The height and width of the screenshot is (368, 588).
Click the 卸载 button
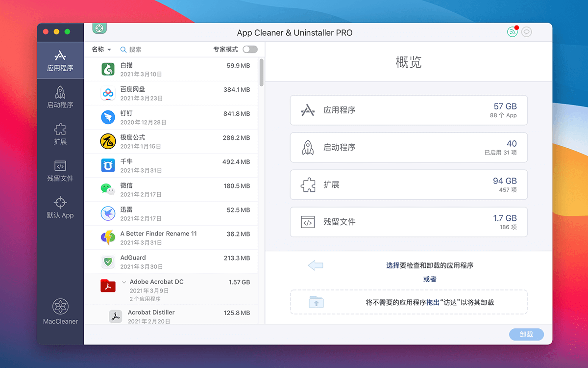(526, 334)
